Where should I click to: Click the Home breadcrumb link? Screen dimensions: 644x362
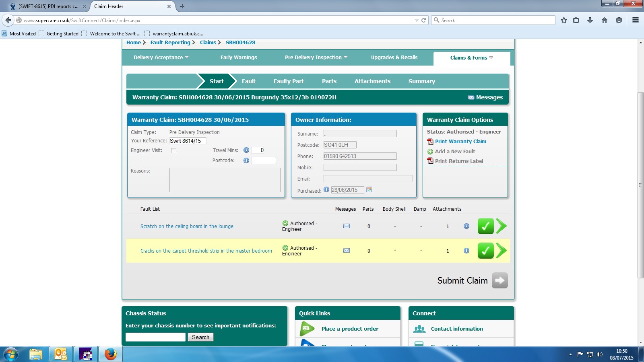pos(134,43)
